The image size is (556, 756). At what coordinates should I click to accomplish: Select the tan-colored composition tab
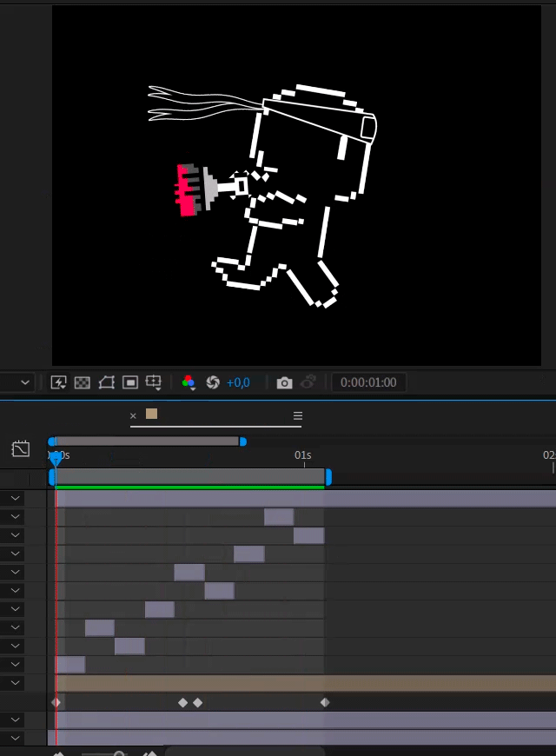pyautogui.click(x=151, y=414)
